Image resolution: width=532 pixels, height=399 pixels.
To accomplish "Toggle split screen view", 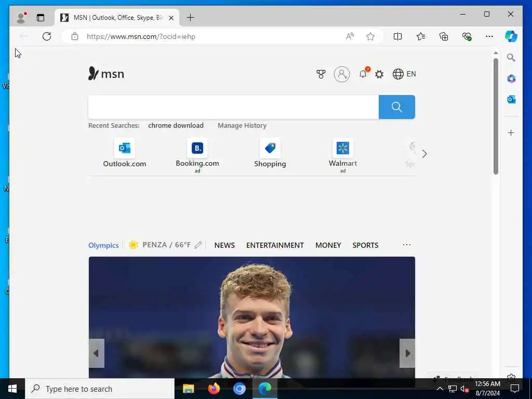I will pos(397,36).
